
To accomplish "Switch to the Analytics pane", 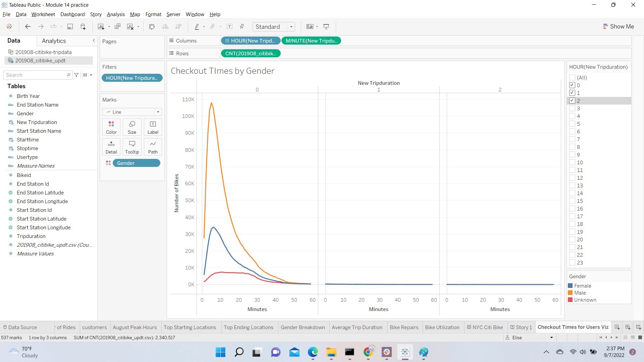I will (x=54, y=41).
